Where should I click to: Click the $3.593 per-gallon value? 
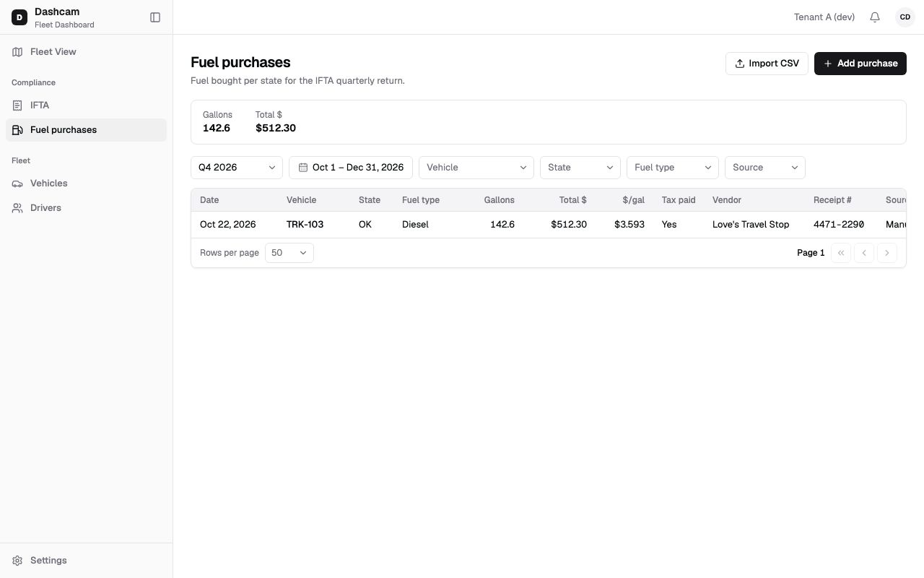tap(629, 225)
